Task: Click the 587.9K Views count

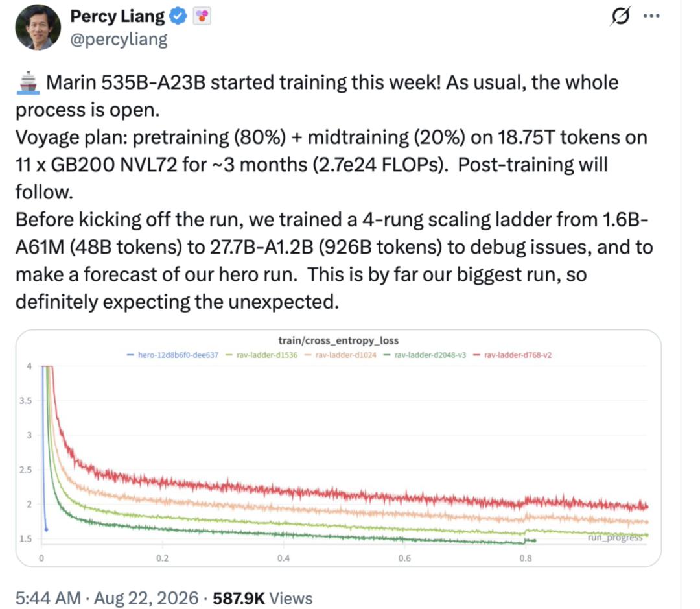Action: (262, 598)
